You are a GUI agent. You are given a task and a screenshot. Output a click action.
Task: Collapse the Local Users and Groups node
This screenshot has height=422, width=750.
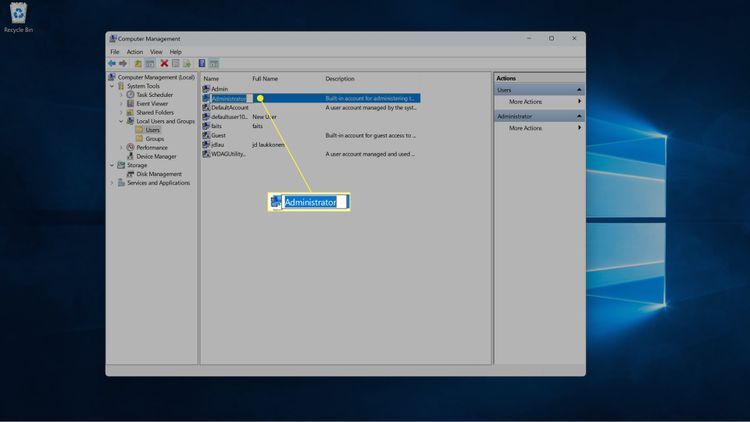[121, 121]
